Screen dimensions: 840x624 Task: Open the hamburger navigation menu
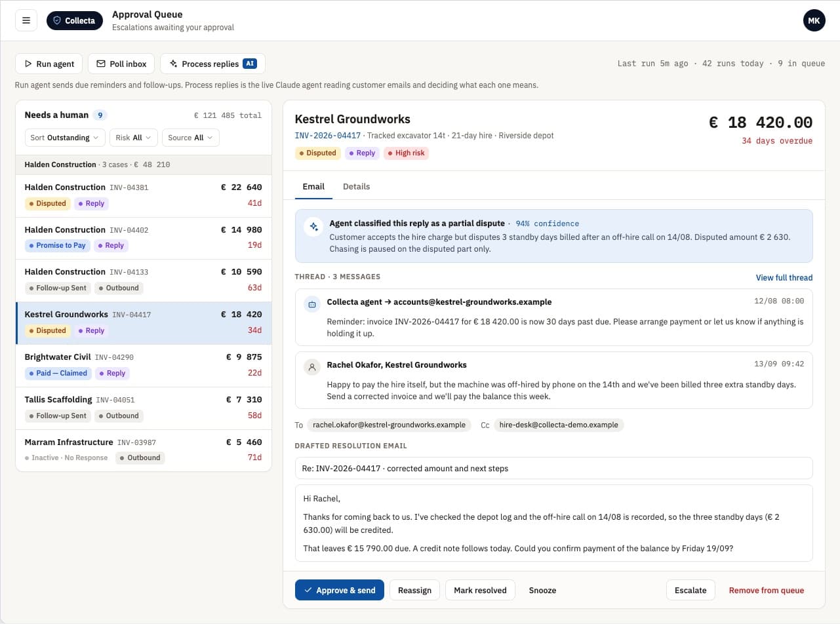tap(26, 20)
